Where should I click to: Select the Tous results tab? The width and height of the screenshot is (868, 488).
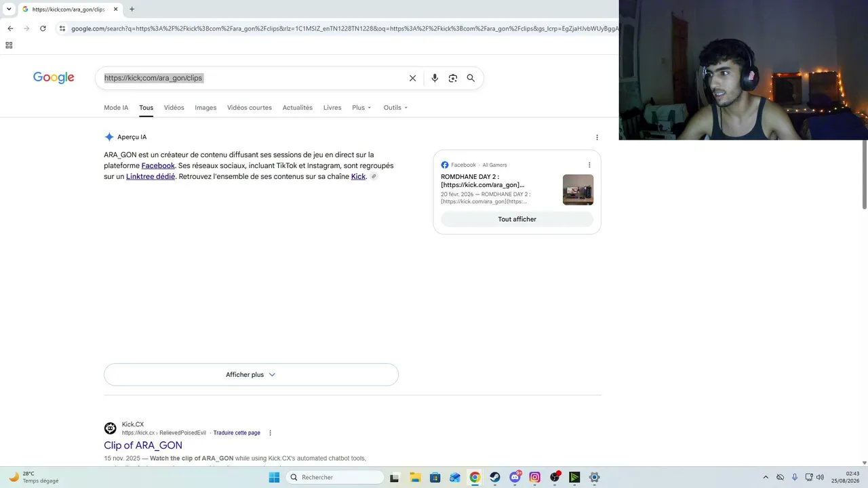(x=146, y=108)
